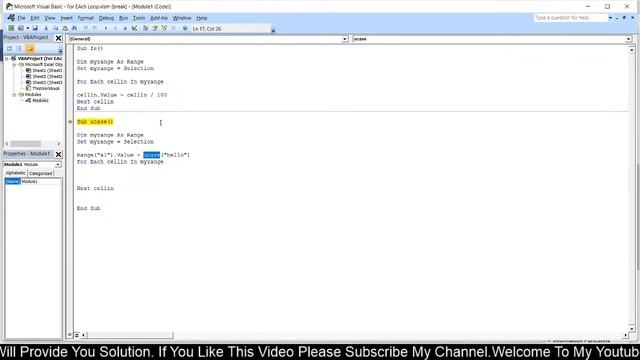Click the Redo toolbar icon
This screenshot has height=360, width=640.
pyautogui.click(x=95, y=28)
